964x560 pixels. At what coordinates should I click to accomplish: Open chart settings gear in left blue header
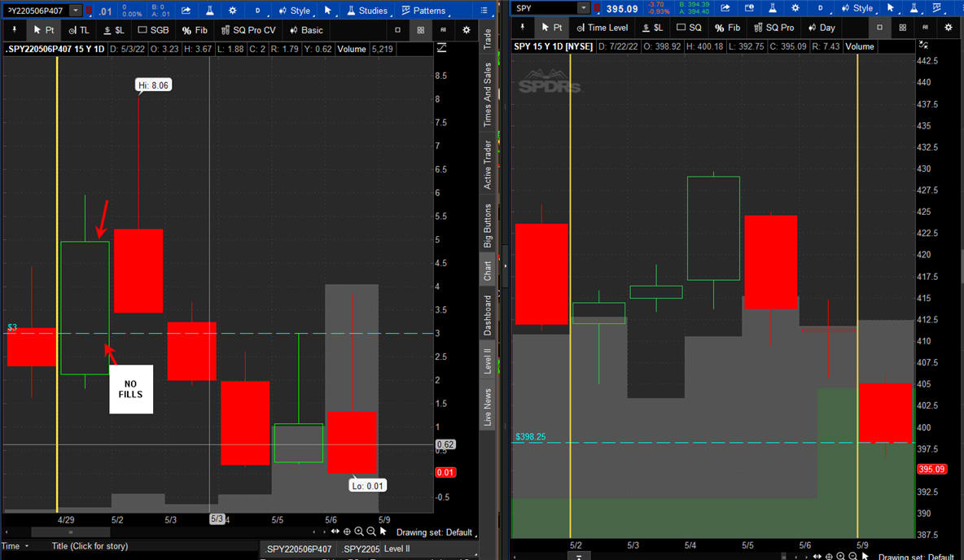(232, 11)
